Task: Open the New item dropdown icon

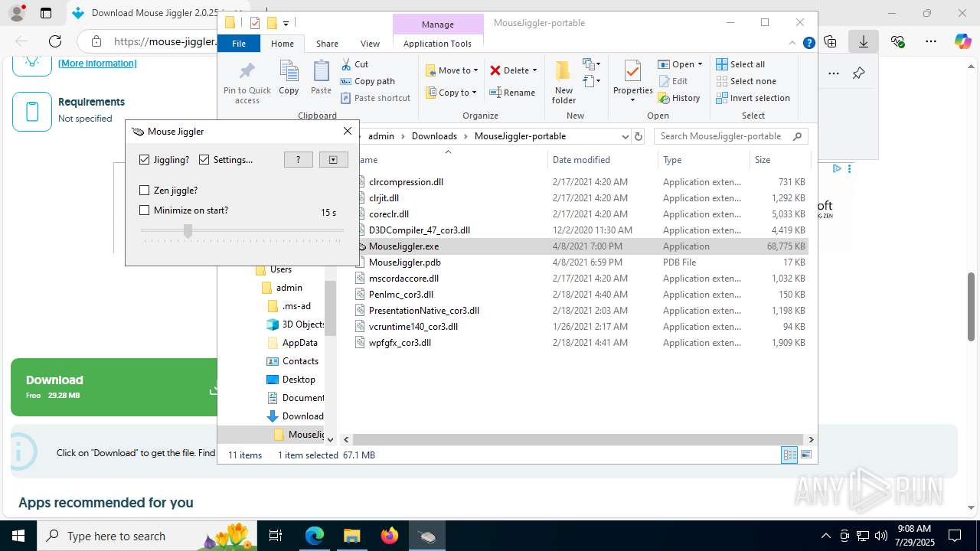Action: coord(592,64)
